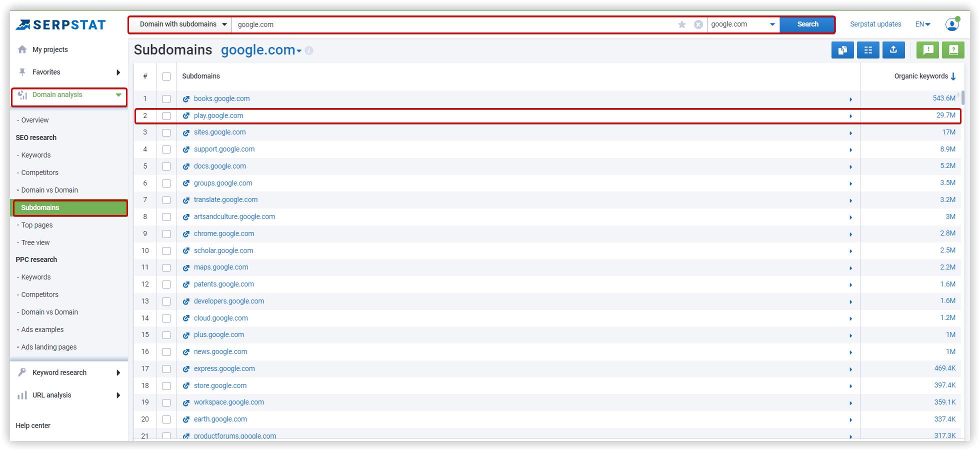Click the URL analysis bar chart icon
980x451 pixels.
point(22,395)
